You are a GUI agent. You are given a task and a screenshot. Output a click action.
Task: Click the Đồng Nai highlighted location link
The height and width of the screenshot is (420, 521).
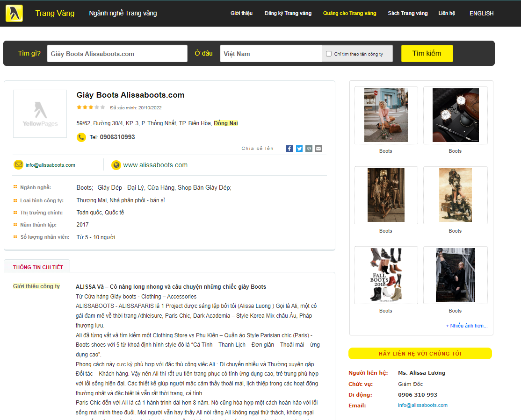pos(225,123)
